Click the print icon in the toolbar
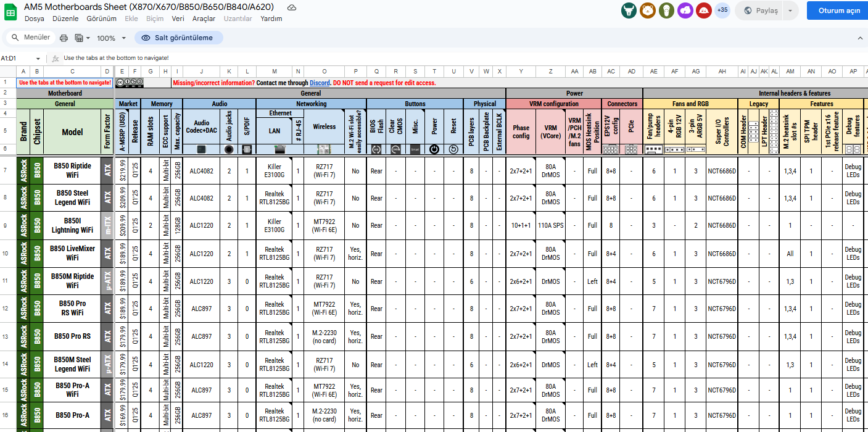The width and height of the screenshot is (868, 432). [64, 38]
